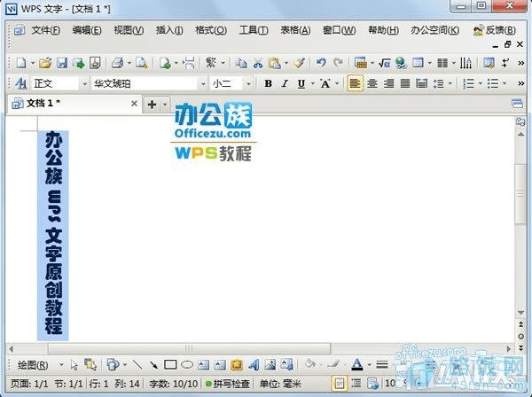Add a new document tab
This screenshot has width=532, height=397.
point(152,104)
